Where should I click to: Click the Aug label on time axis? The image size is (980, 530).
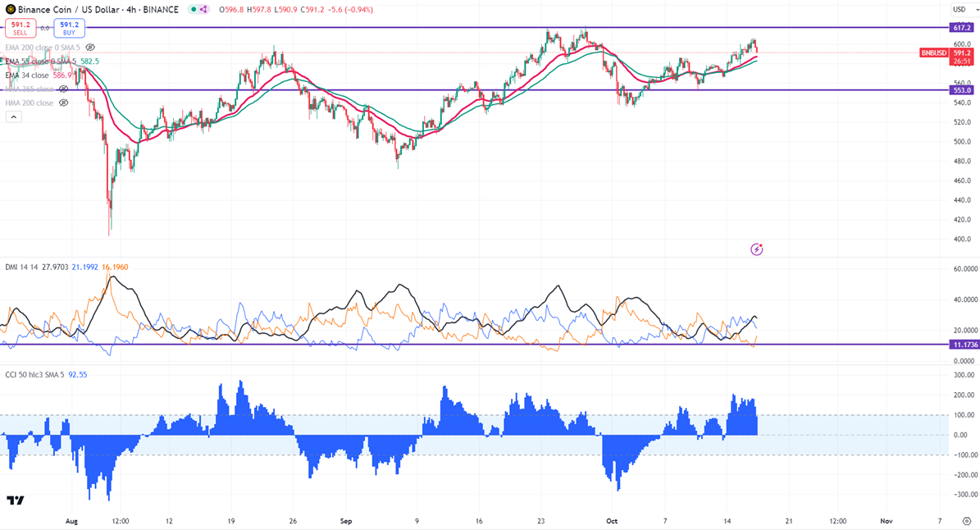[71, 521]
